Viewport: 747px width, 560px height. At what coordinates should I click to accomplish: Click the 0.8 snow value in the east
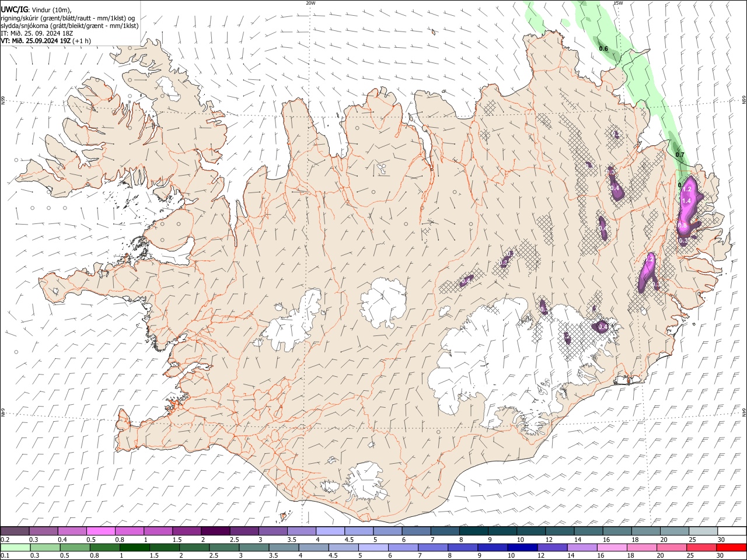coord(682,225)
